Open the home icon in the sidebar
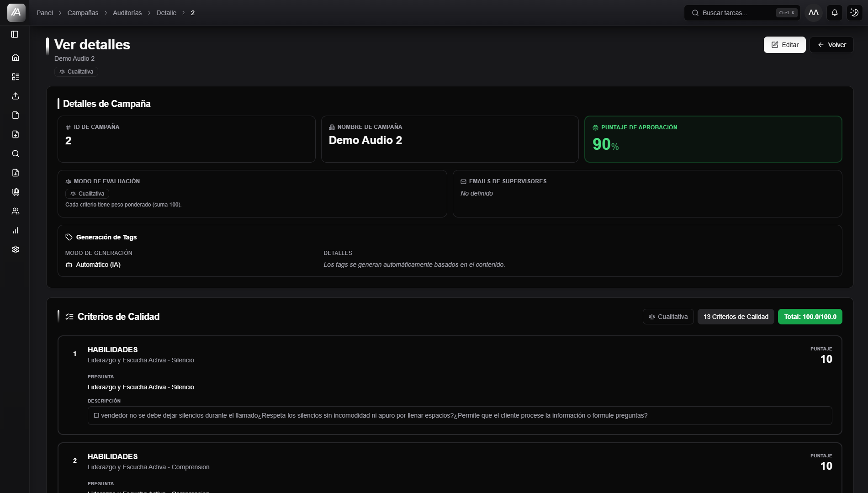This screenshot has width=868, height=493. coord(16,58)
